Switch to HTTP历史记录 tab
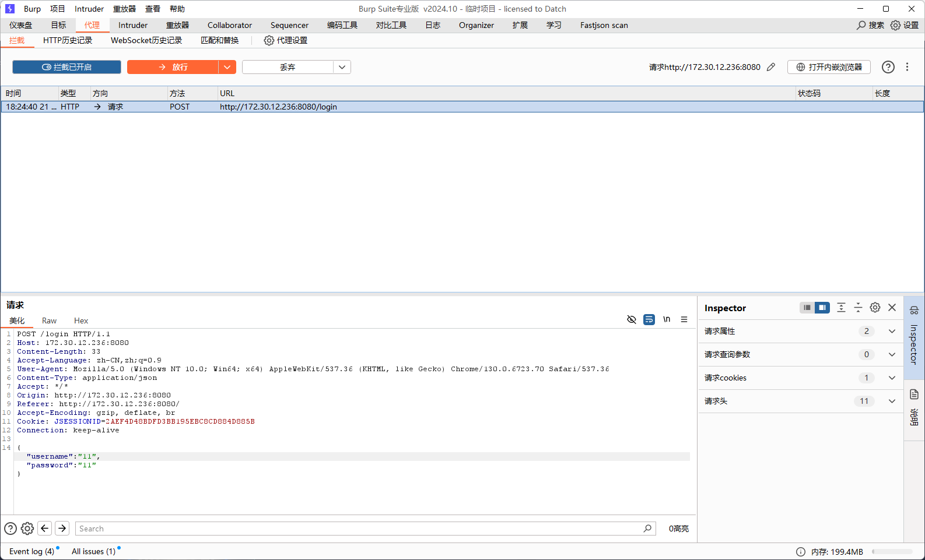This screenshot has width=925, height=560. pos(68,40)
